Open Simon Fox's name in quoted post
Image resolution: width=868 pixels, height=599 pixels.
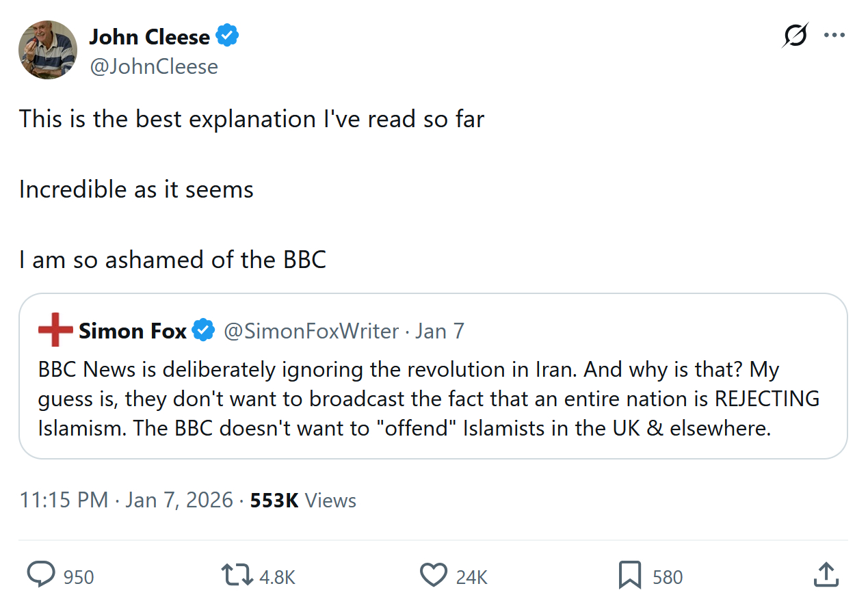pyautogui.click(x=133, y=331)
